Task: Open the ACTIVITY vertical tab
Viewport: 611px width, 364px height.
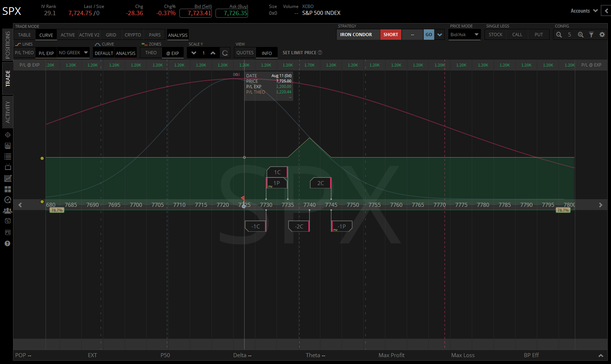Action: [x=8, y=112]
